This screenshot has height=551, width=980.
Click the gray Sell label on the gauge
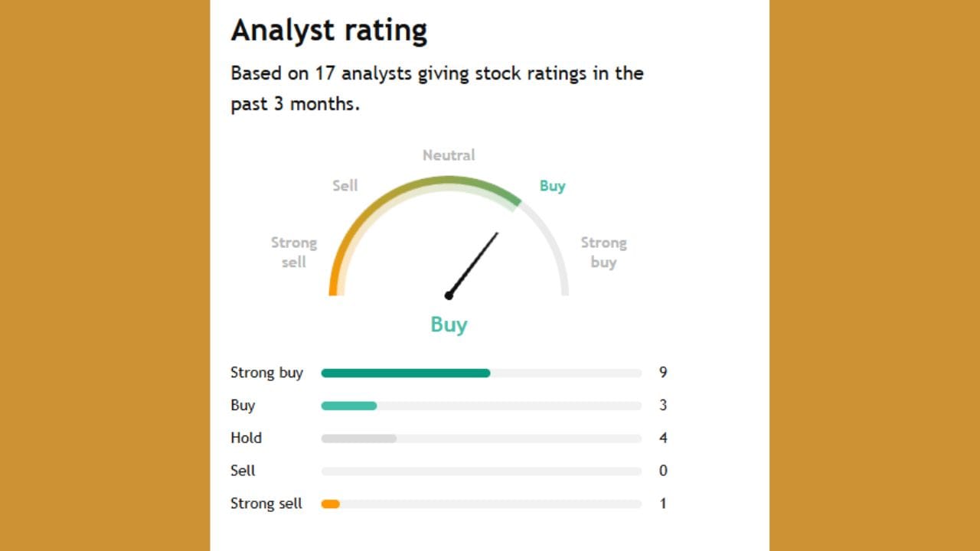pyautogui.click(x=345, y=186)
